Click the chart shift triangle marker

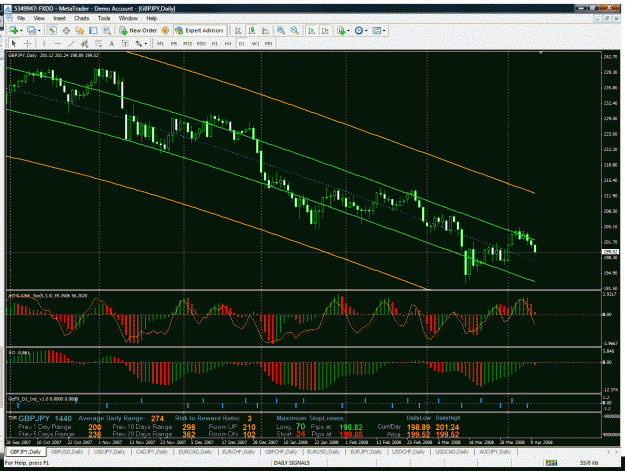pyautogui.click(x=540, y=52)
